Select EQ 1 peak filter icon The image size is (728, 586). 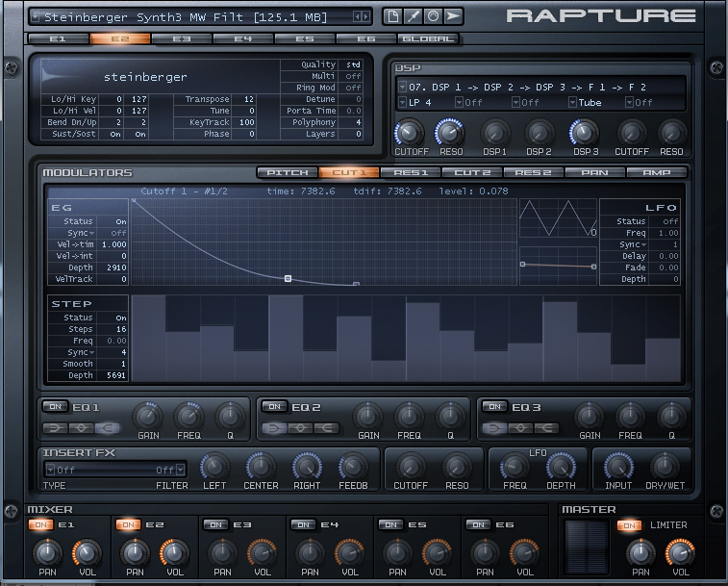pyautogui.click(x=81, y=427)
